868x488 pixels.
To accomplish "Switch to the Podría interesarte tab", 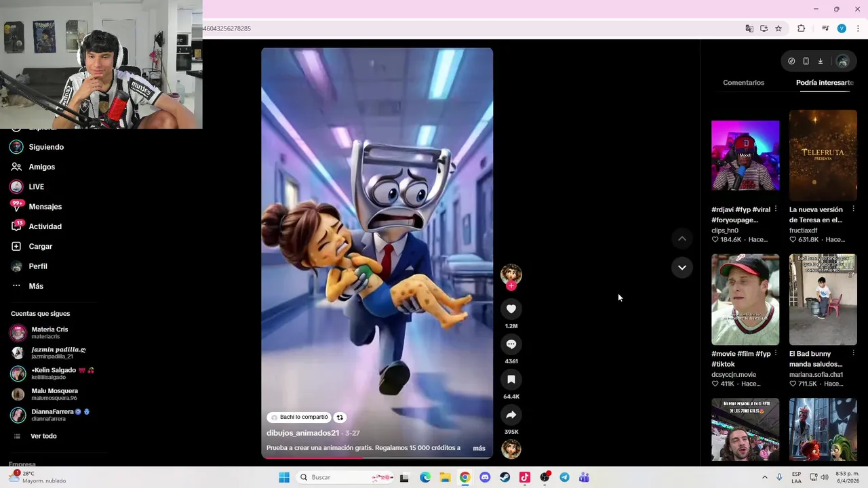I will point(825,83).
